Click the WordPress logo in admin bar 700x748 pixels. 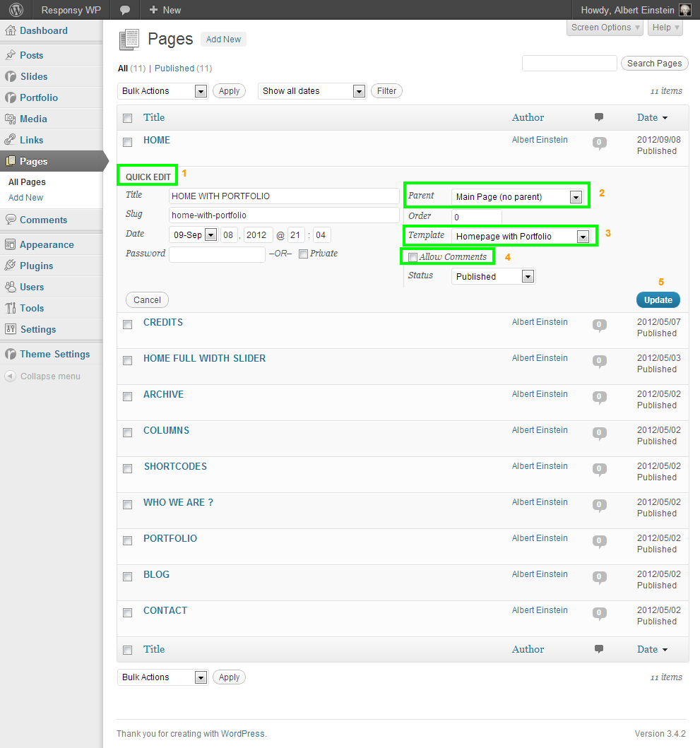[16, 10]
